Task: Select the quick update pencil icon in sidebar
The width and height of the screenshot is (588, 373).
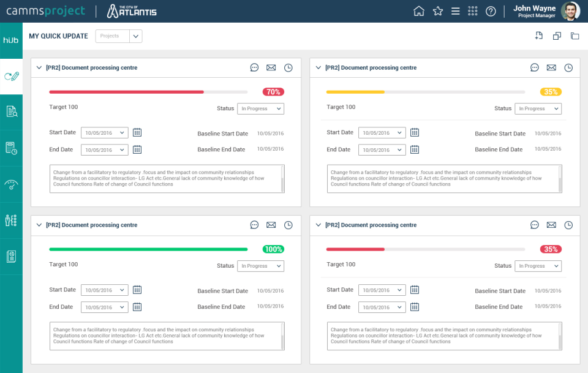Action: point(10,75)
